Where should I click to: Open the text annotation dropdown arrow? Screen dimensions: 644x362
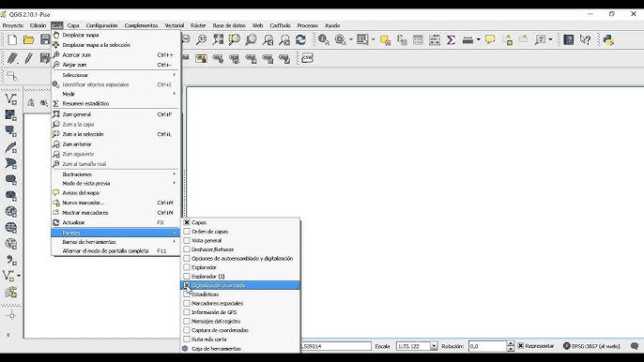click(550, 39)
